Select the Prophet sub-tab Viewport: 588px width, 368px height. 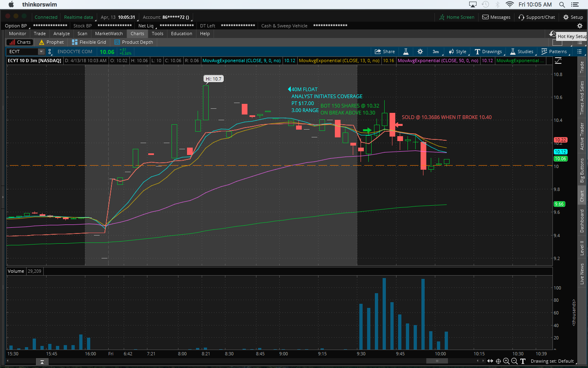tap(51, 42)
